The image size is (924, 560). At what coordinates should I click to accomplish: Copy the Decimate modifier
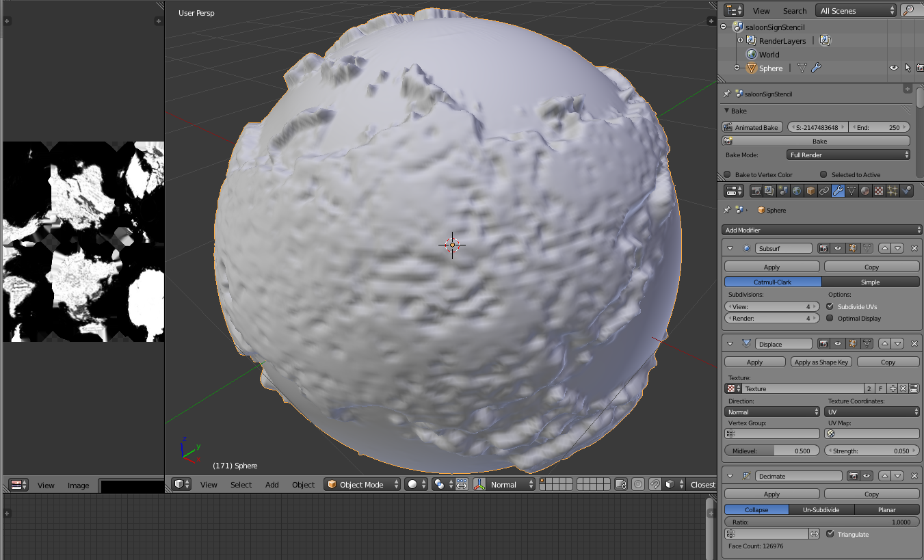click(x=872, y=494)
